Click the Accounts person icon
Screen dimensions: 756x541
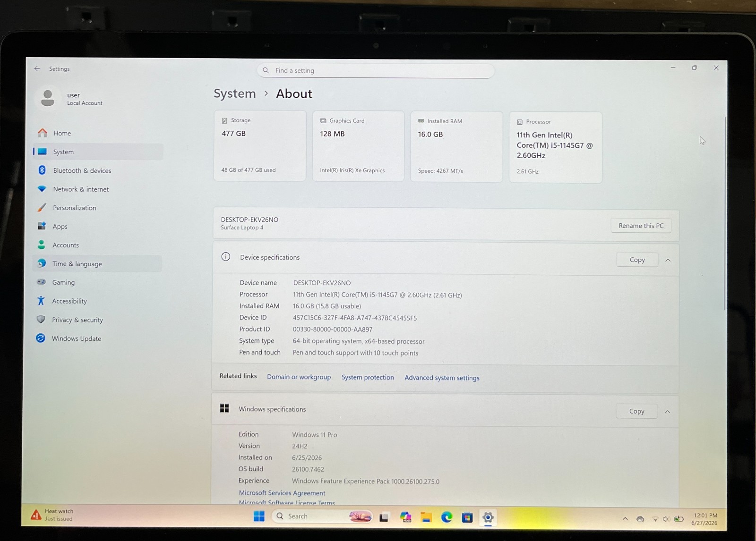point(42,245)
